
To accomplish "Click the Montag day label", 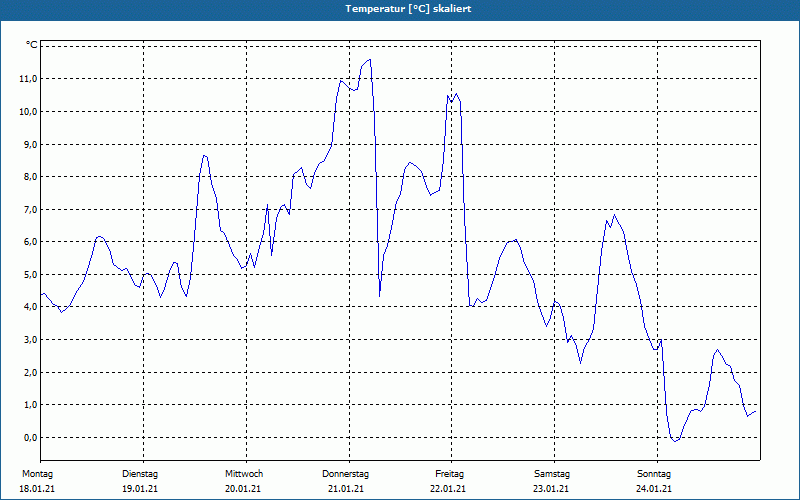I will [x=37, y=474].
